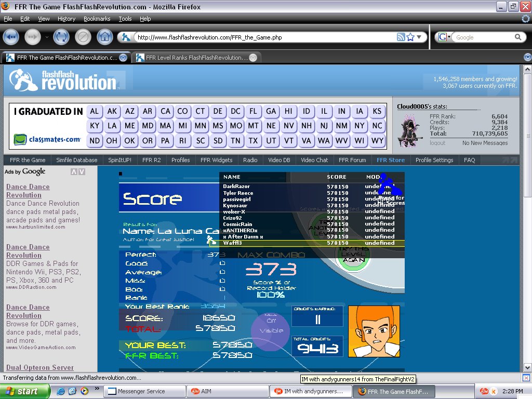
Task: Click the Firefox activity throbber icon
Action: click(525, 19)
